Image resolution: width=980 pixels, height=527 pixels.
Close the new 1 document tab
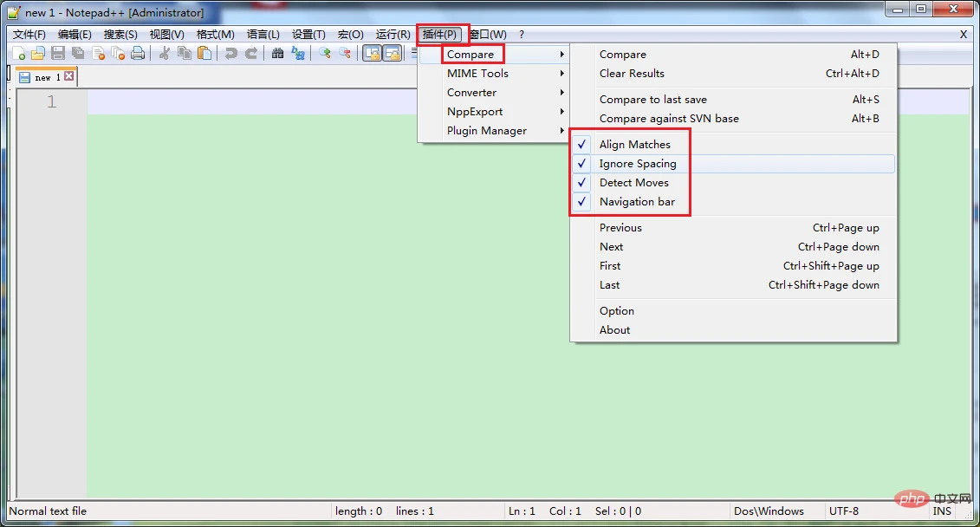(x=69, y=77)
